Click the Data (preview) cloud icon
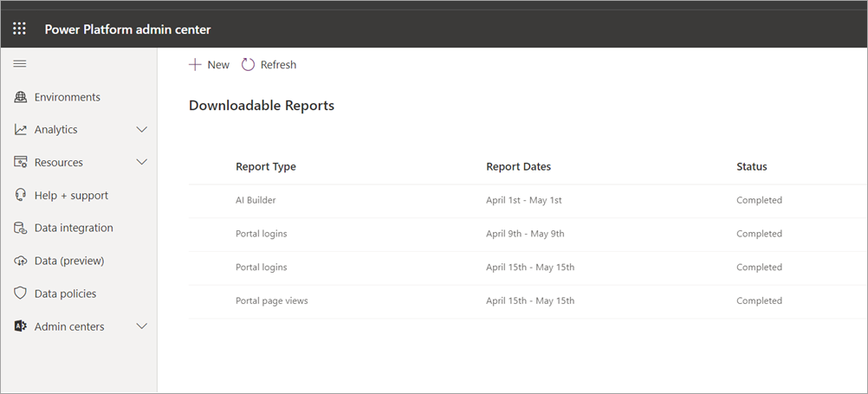Screen dimensions: 868x394 (21, 261)
